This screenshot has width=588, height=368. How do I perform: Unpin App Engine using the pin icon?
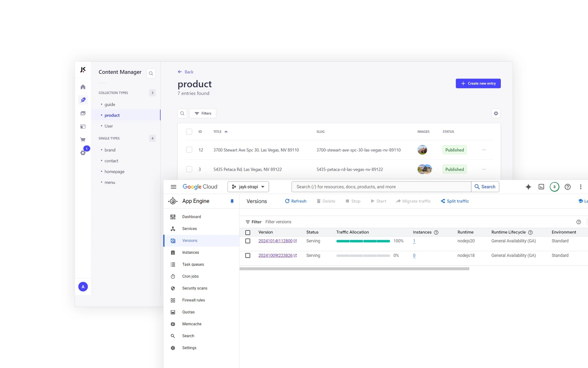(232, 201)
